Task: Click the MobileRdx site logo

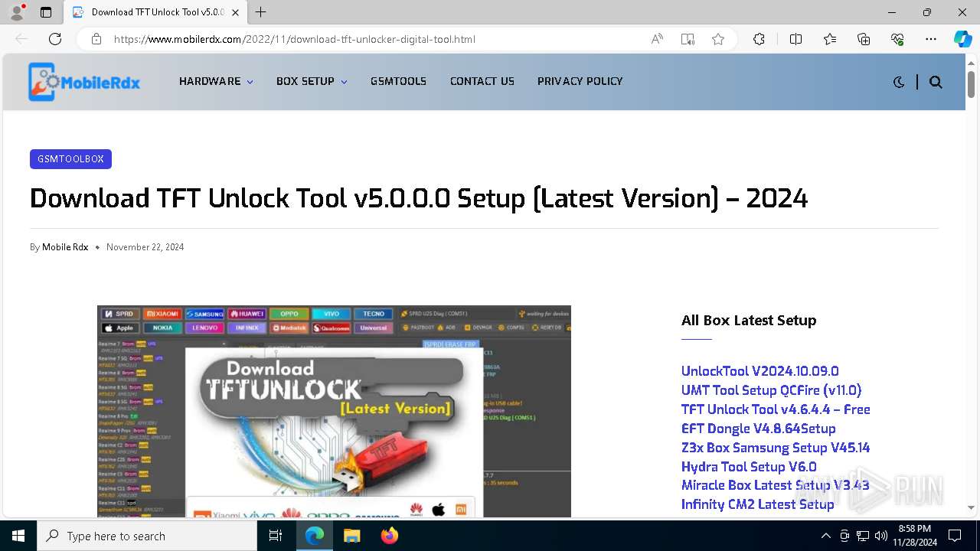Action: click(84, 82)
